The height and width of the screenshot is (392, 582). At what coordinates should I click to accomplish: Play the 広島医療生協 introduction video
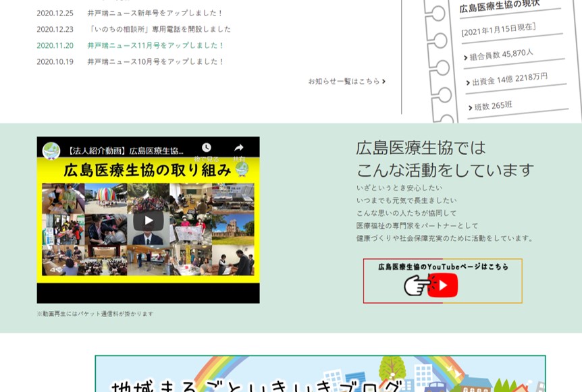(x=148, y=220)
